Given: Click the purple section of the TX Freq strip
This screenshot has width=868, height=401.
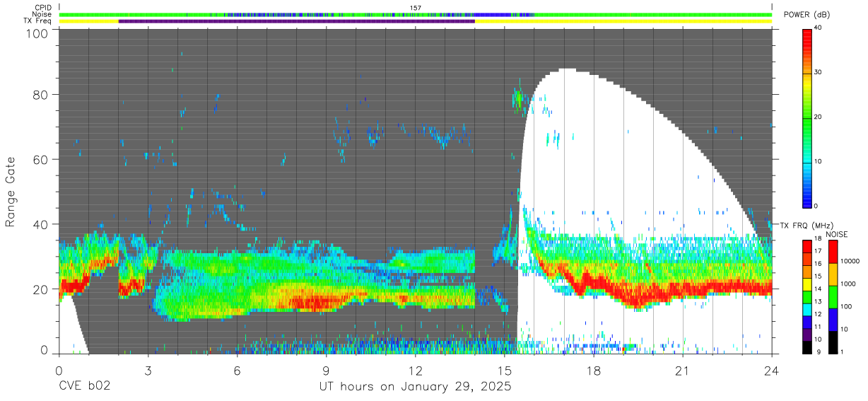Looking at the screenshot, I should 296,21.
